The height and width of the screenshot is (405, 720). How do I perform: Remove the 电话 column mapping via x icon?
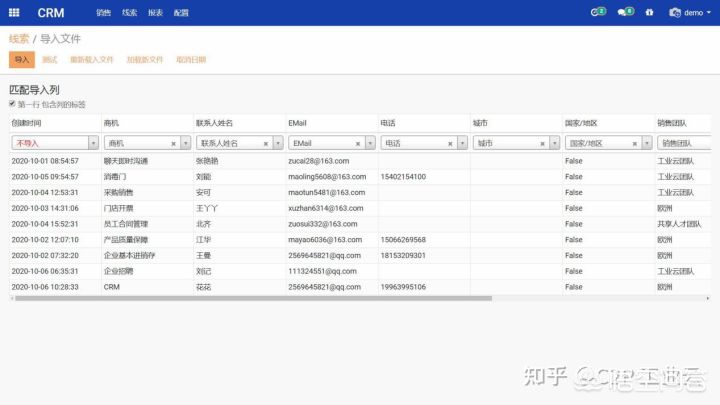click(x=449, y=143)
